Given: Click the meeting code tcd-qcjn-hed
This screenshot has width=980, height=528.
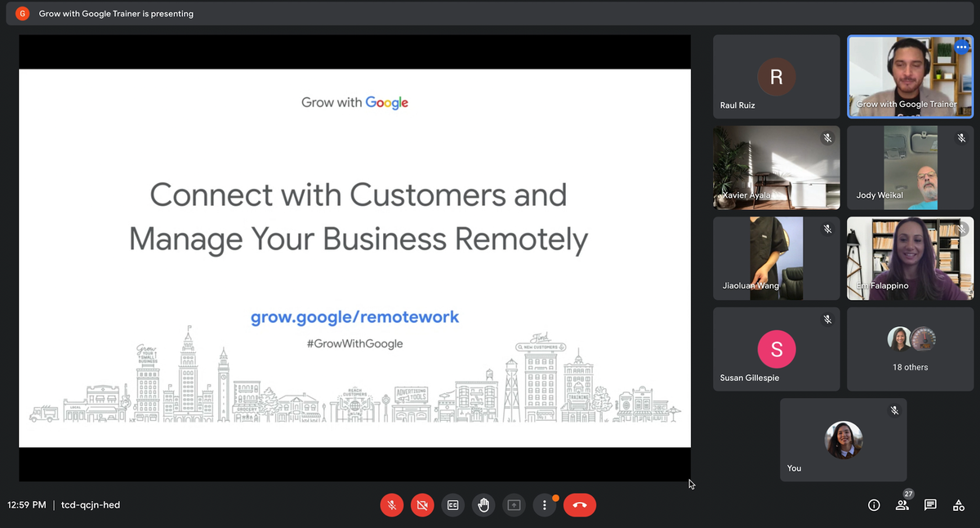Looking at the screenshot, I should [x=91, y=505].
